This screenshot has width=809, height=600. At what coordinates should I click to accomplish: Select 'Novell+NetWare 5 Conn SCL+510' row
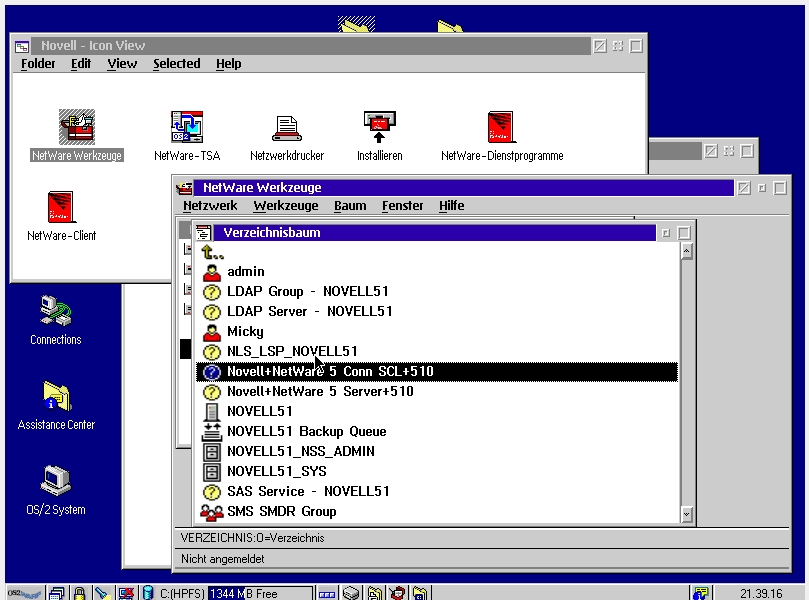[x=436, y=372]
